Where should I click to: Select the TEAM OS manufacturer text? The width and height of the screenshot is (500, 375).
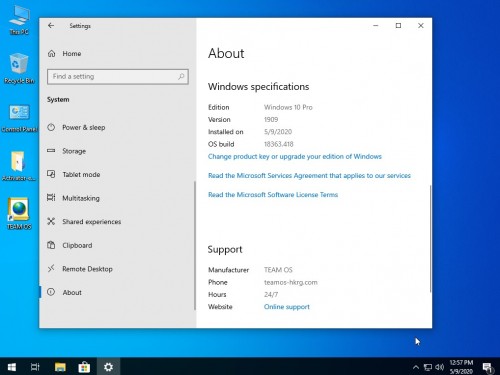point(278,270)
